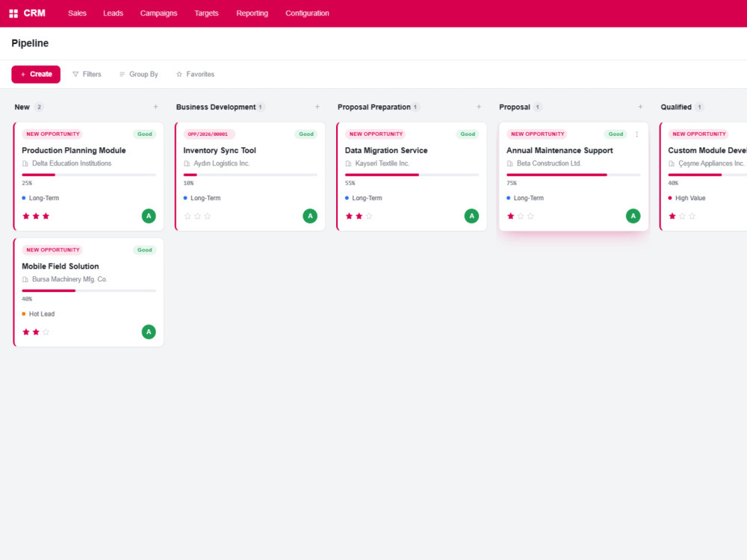Click company icon beside Bursa Machinery Mfg. Co.
The image size is (747, 560).
pos(25,279)
